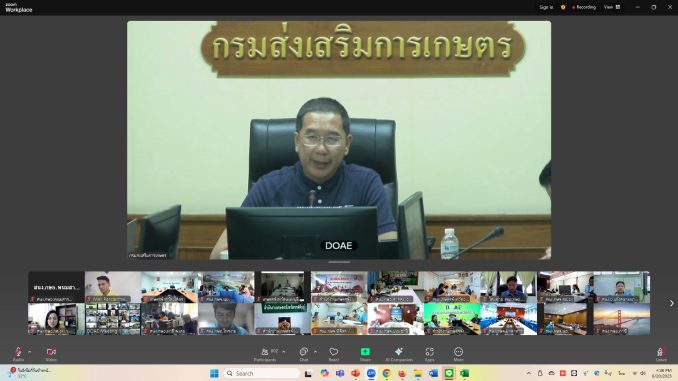This screenshot has height=381, width=678.
Task: Expand audio options arrow beside Audio
Action: pos(29,352)
